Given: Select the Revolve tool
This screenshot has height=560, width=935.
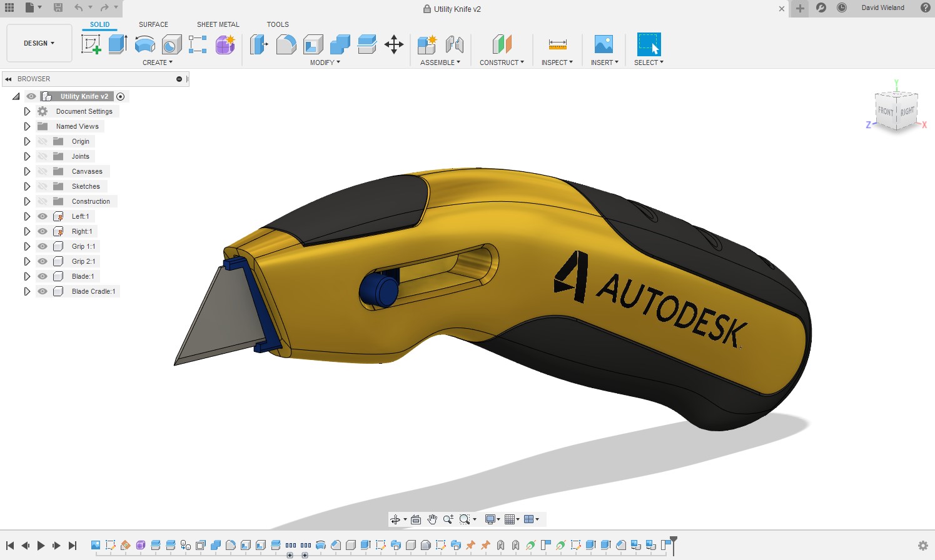Looking at the screenshot, I should point(144,44).
